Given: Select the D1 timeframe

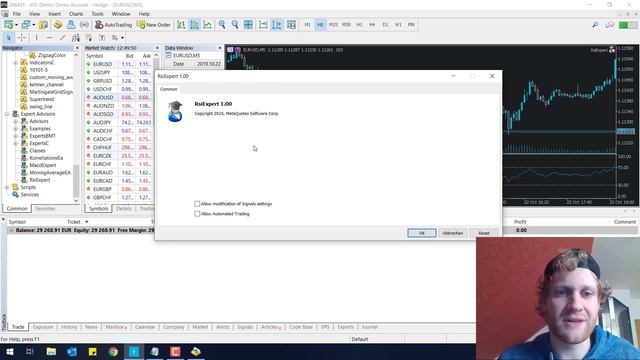Looking at the screenshot, I should click(x=385, y=25).
